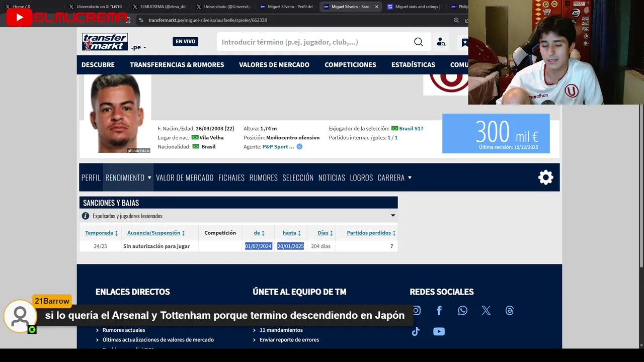The image size is (644, 362).
Task: Open the ESTADÍSTICAS menu
Action: (x=413, y=65)
